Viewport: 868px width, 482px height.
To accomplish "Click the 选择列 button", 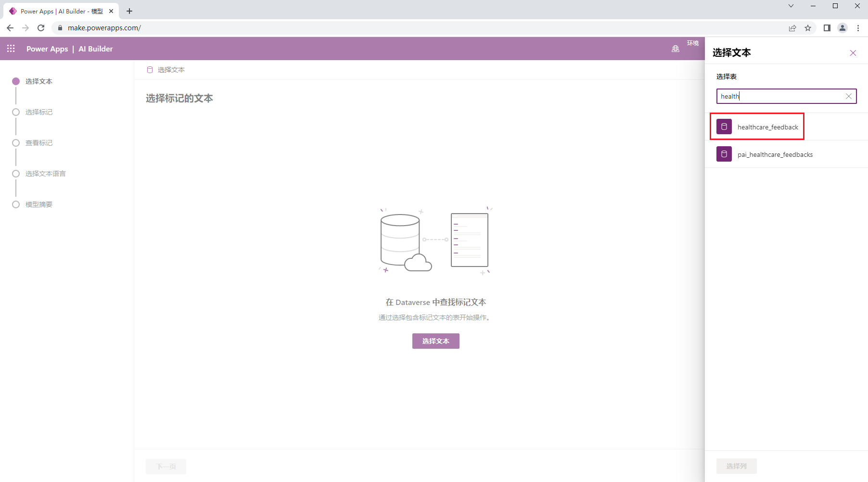I will 737,466.
